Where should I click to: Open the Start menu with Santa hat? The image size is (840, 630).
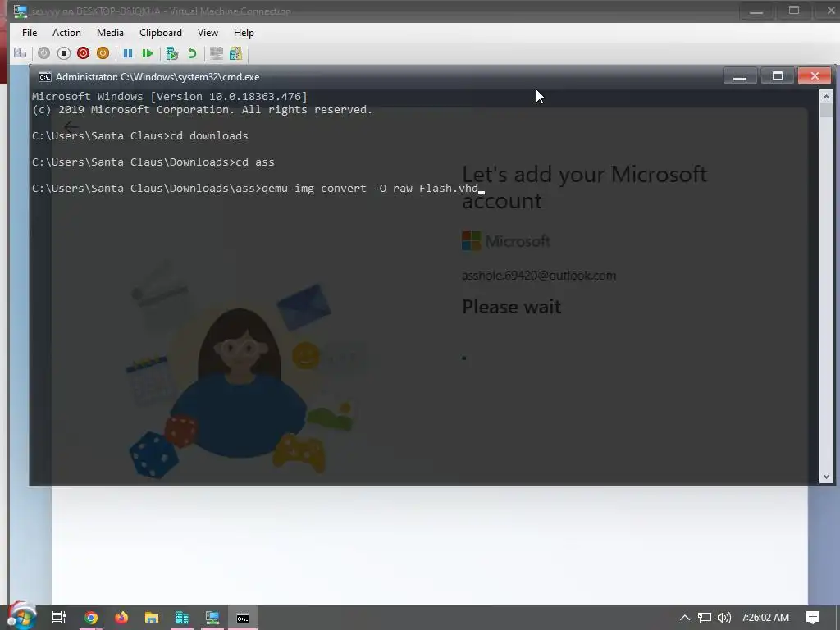21,616
